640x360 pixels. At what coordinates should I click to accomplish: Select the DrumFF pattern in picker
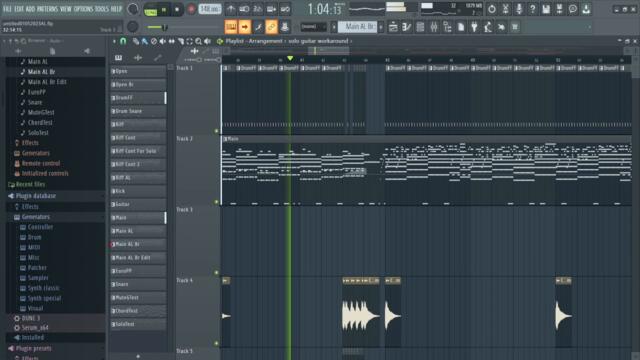click(138, 98)
